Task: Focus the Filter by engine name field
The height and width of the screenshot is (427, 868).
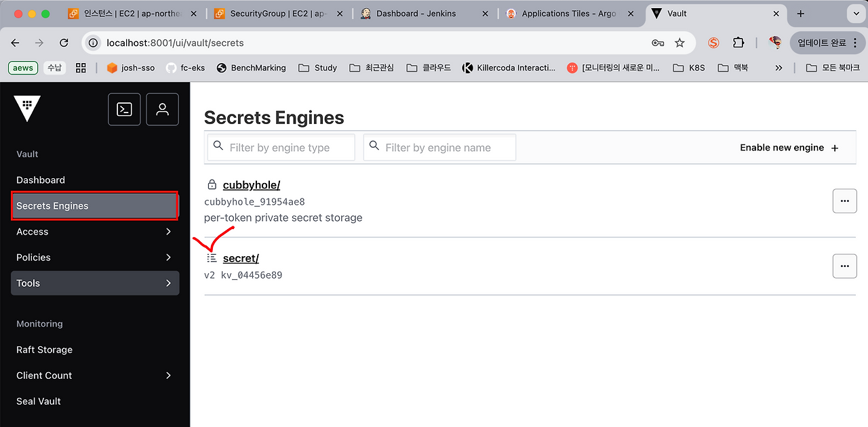Action: pyautogui.click(x=439, y=147)
